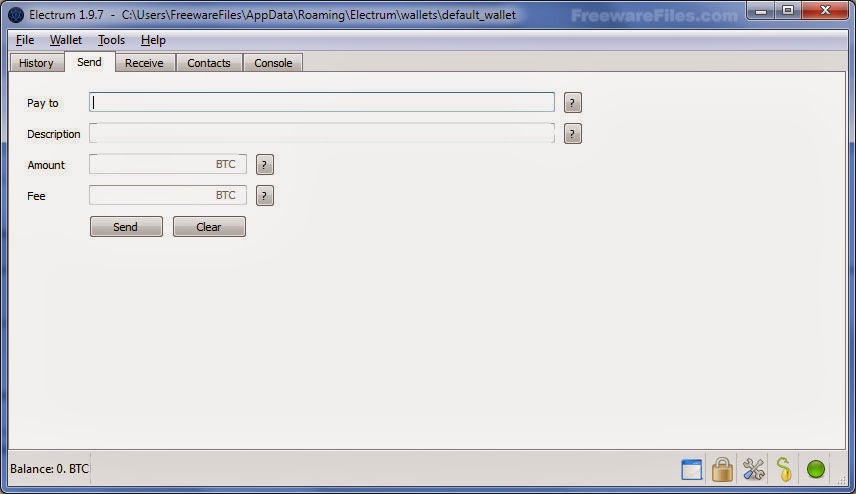The width and height of the screenshot is (856, 494).
Task: Open the Tools menu
Action: 111,40
